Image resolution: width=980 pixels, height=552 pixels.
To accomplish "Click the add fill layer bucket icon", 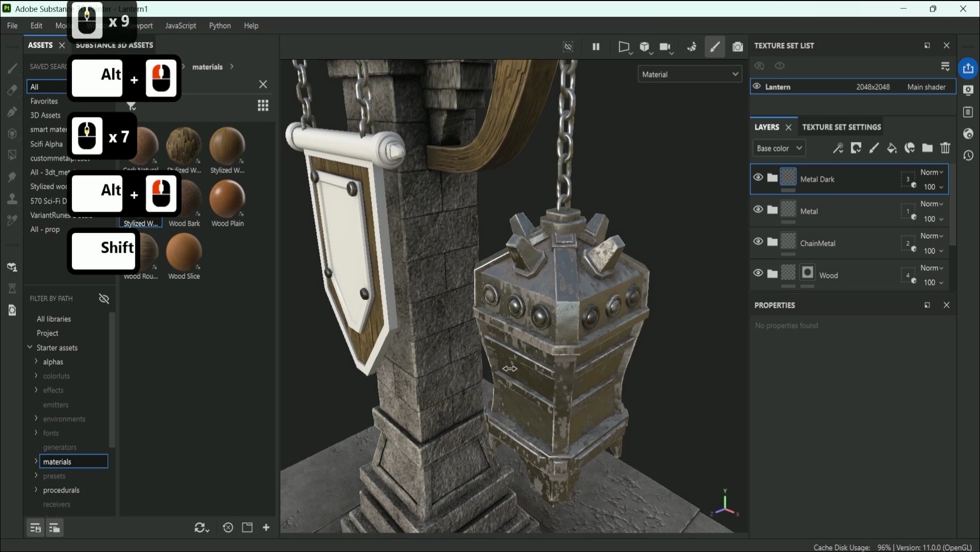I will [892, 148].
